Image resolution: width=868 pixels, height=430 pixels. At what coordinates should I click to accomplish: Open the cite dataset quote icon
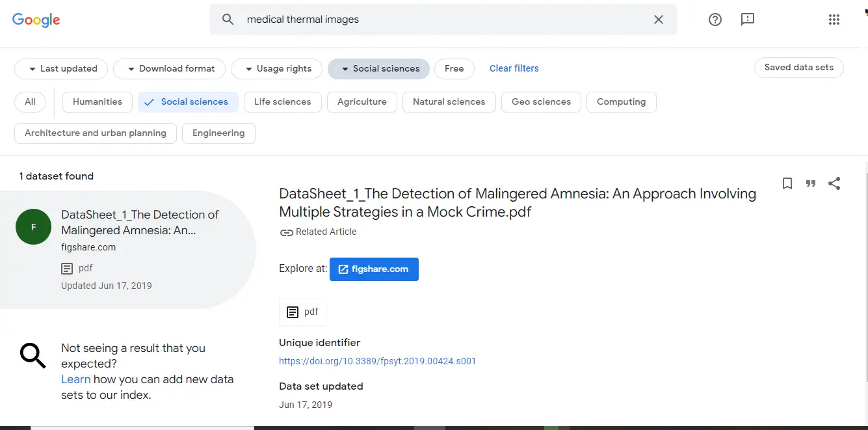[810, 183]
